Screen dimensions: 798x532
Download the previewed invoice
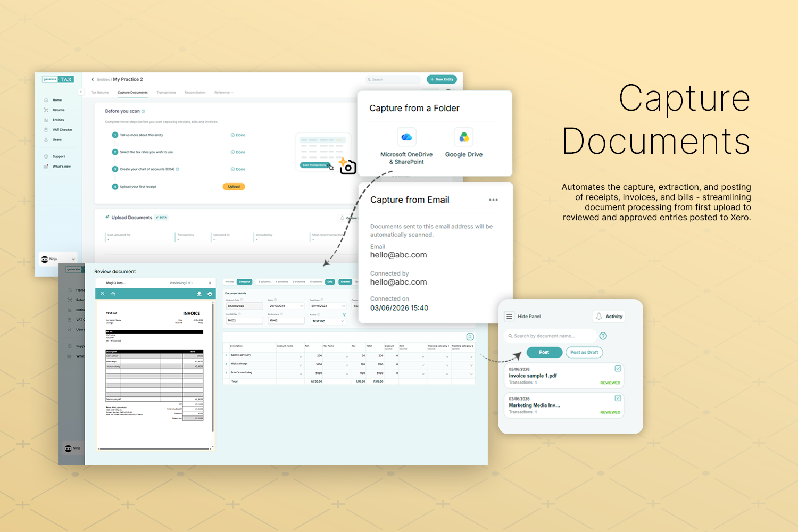[x=199, y=294]
